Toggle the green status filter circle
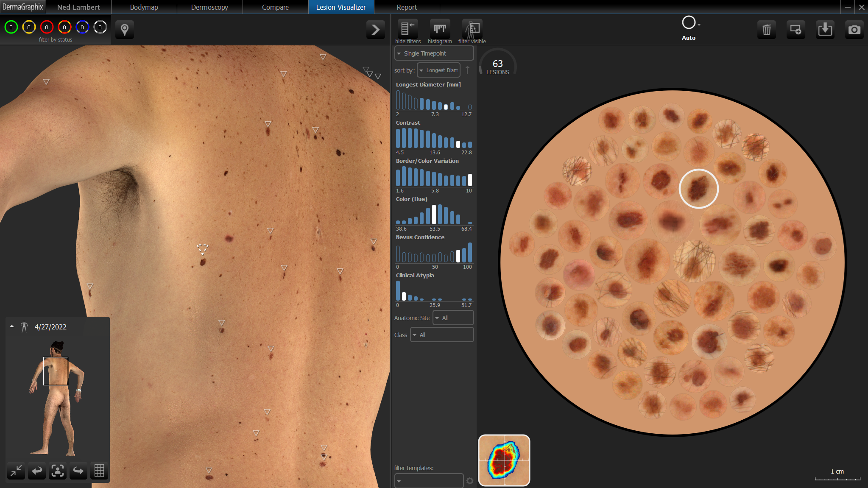The width and height of the screenshot is (868, 488). coord(11,27)
